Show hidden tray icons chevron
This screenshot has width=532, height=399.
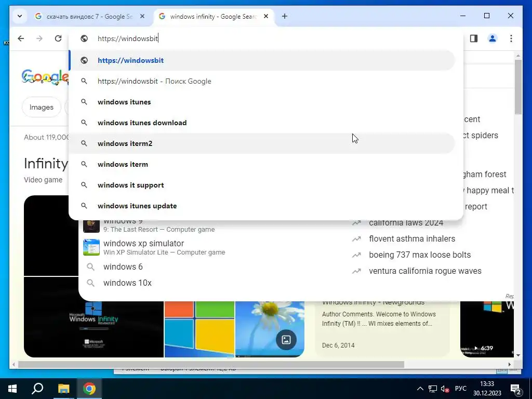420,389
